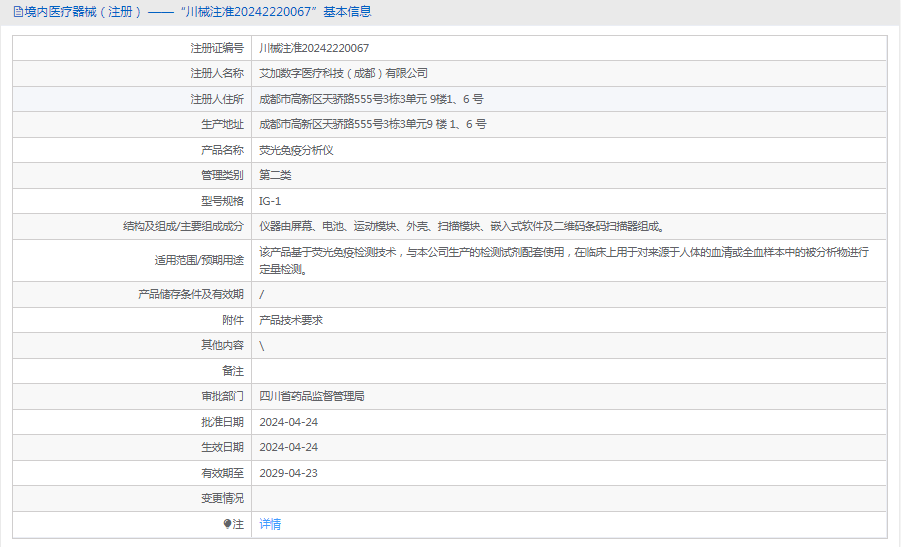
Task: Click the bulb icon before 注 label
Action: pos(228,524)
